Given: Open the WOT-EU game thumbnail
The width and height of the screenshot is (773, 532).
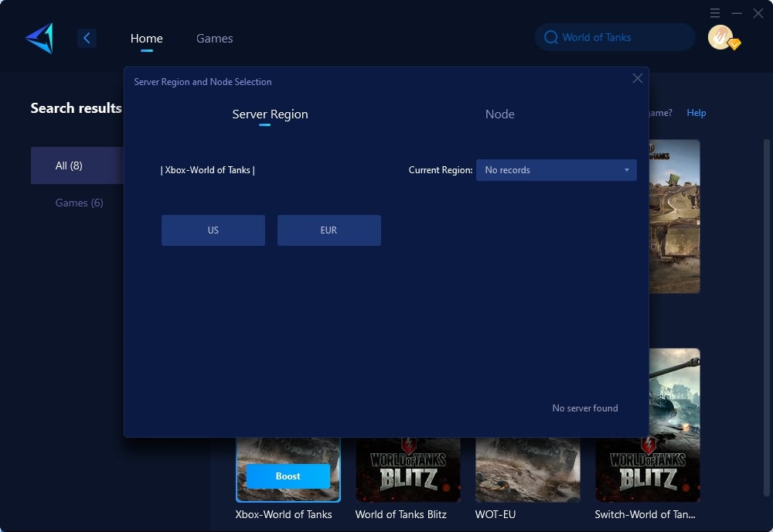Looking at the screenshot, I should point(527,469).
